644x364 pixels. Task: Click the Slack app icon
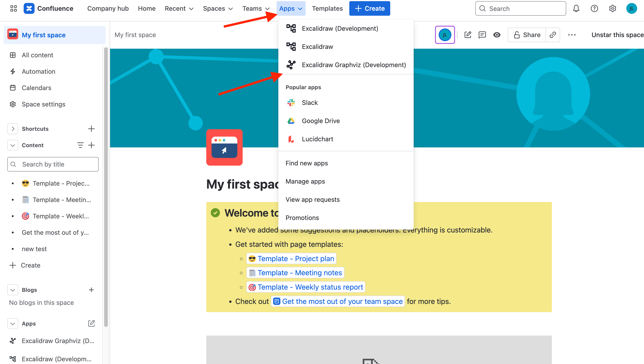click(291, 103)
